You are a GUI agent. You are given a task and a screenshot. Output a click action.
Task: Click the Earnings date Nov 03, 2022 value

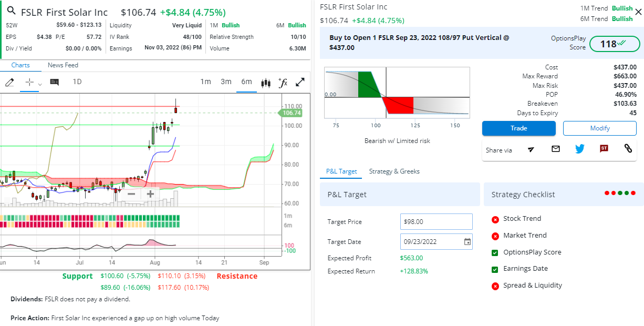tap(173, 48)
